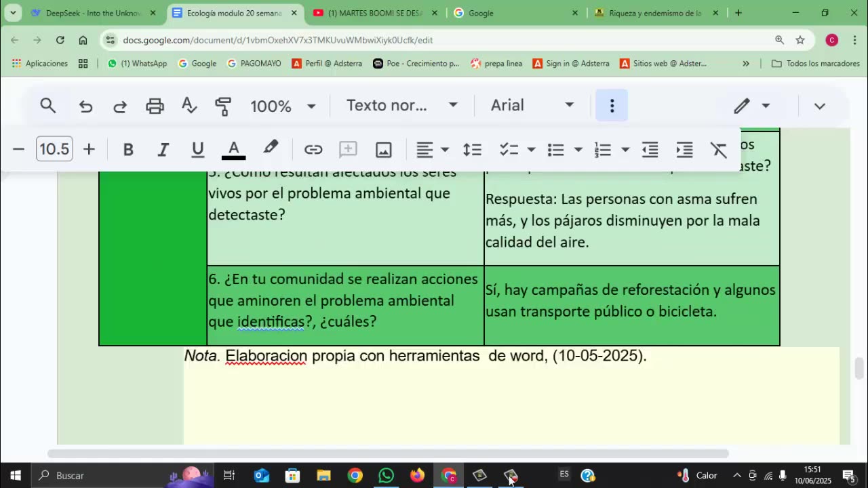
Task: Open the Aplicaciones bookmark shortcut
Action: 40,64
